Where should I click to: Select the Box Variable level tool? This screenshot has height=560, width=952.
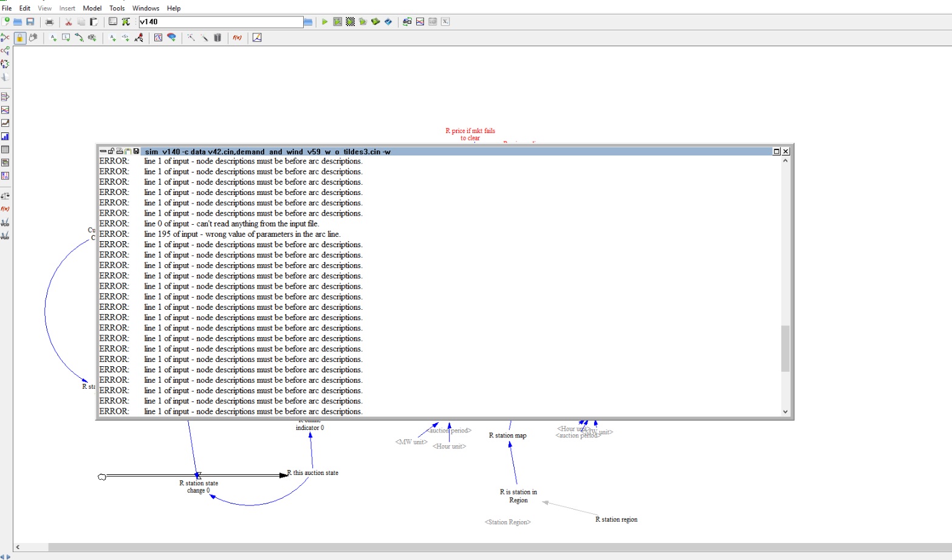pos(66,38)
